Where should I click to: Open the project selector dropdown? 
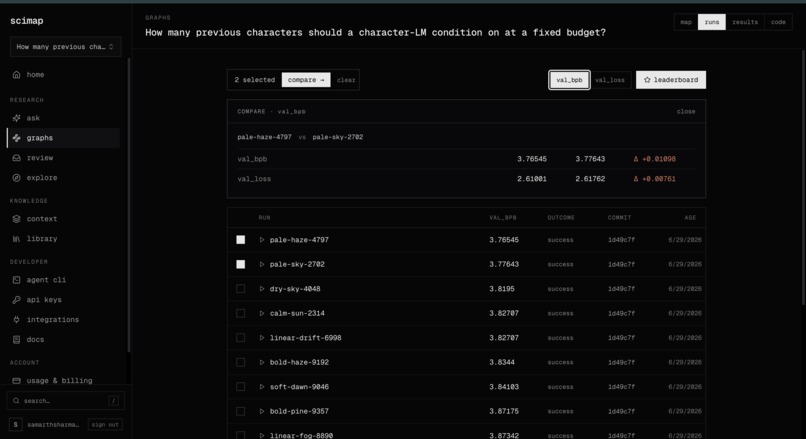[65, 47]
